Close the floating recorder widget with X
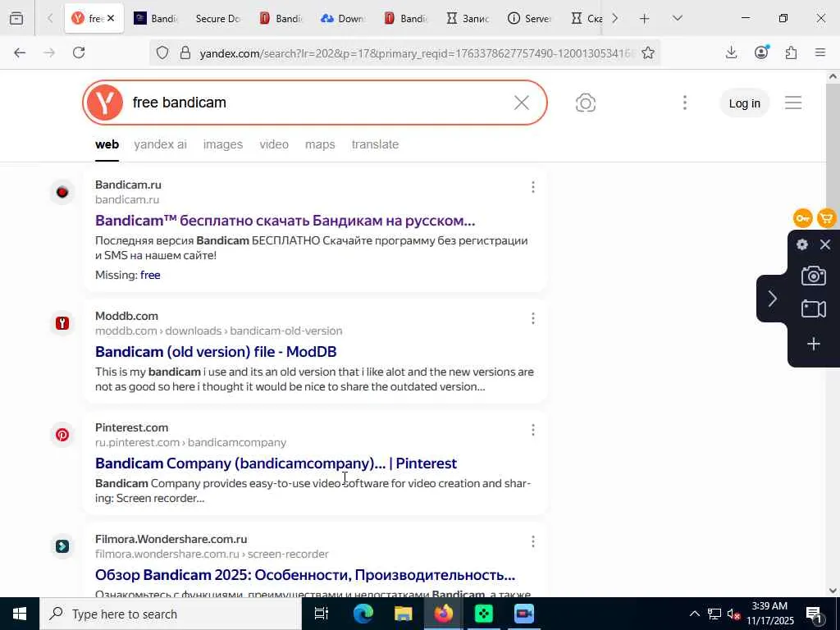 pos(825,244)
